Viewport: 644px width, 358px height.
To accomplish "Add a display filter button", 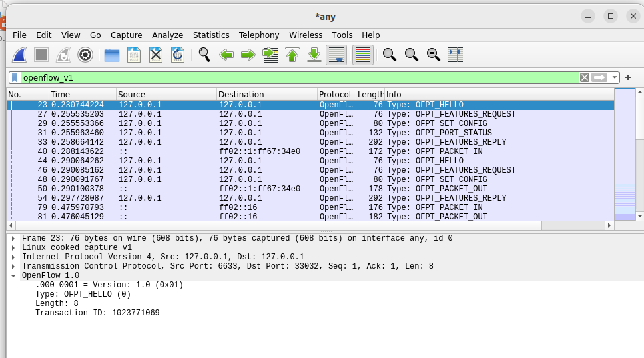I will (x=628, y=77).
